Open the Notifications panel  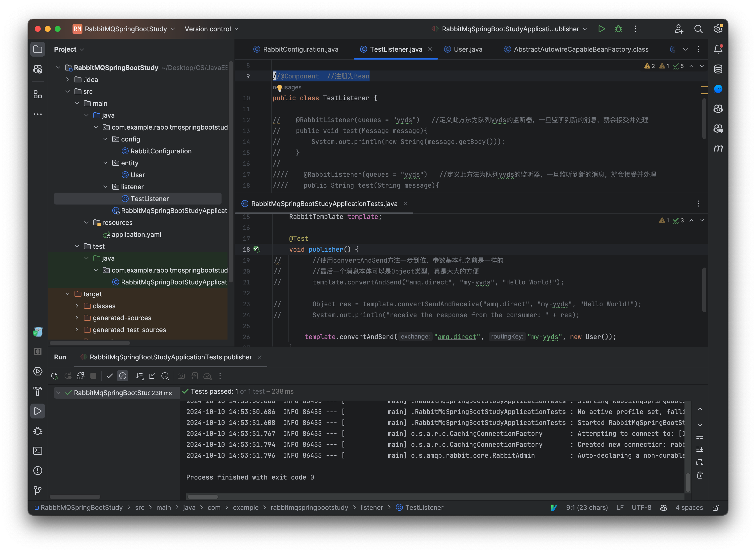click(x=718, y=49)
